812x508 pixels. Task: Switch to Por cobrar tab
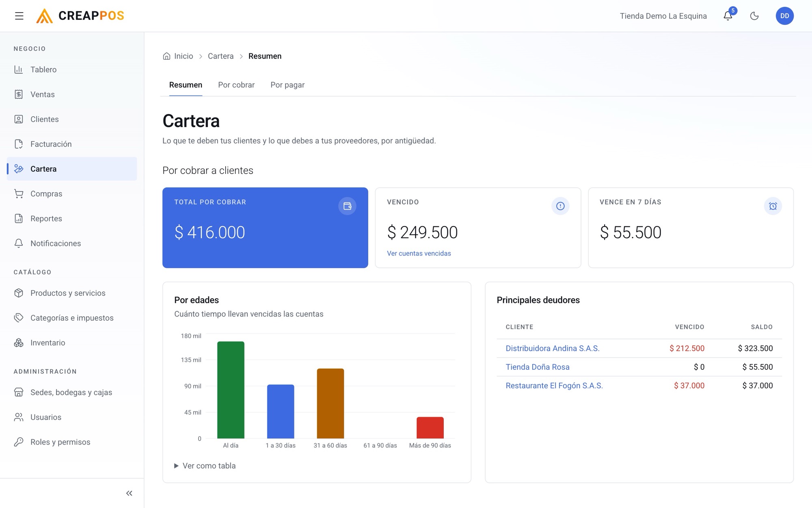tap(236, 85)
